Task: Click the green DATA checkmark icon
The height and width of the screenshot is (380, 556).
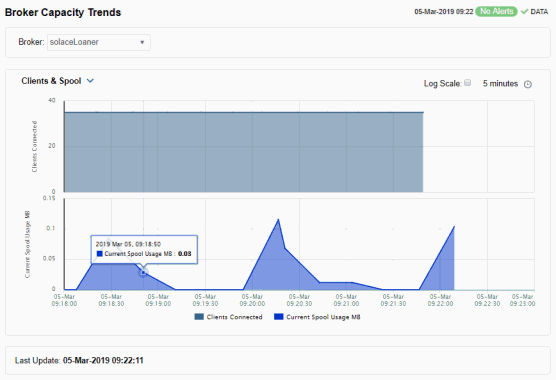Action: point(524,12)
